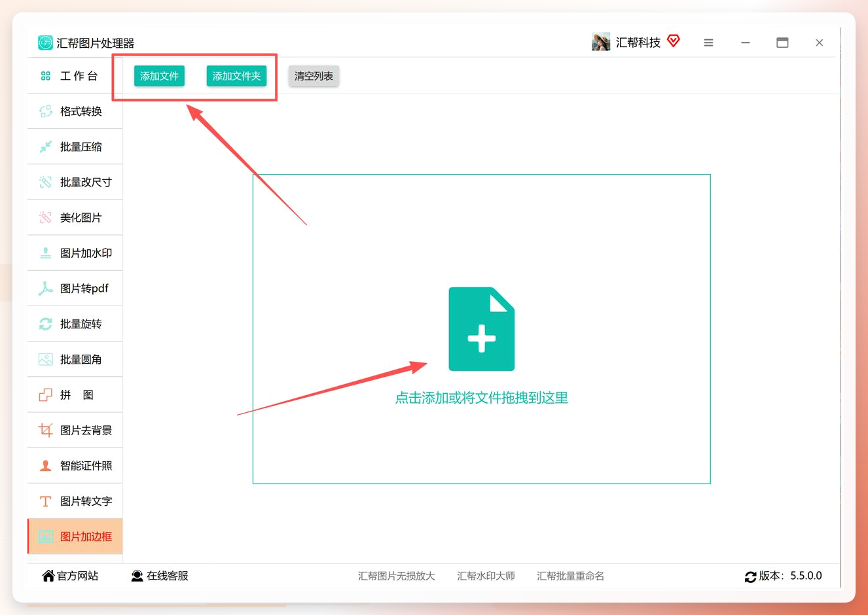
Task: Open the 汇帮图片无损放大 link
Action: [397, 576]
